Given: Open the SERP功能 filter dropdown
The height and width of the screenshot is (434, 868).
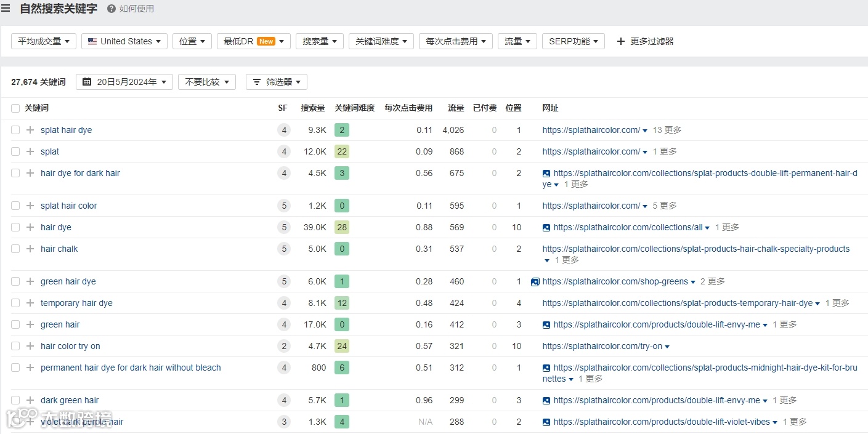Looking at the screenshot, I should coord(574,41).
